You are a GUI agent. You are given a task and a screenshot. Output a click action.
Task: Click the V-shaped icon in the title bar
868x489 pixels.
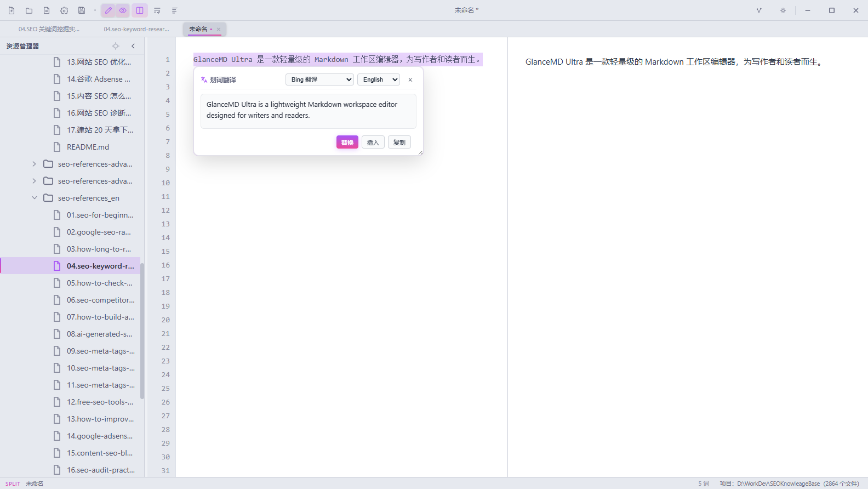(x=759, y=10)
